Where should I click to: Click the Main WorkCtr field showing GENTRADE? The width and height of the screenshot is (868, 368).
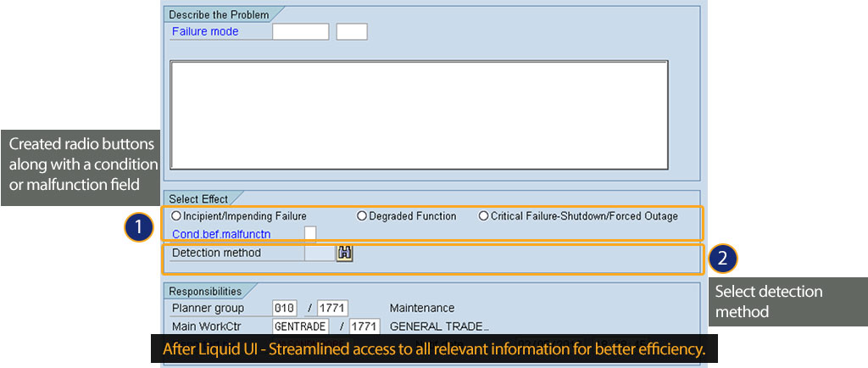tap(300, 326)
